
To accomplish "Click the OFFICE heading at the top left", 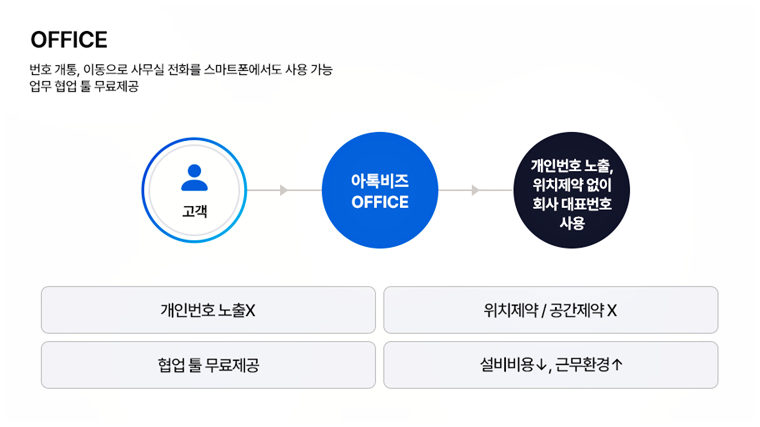I will 68,40.
